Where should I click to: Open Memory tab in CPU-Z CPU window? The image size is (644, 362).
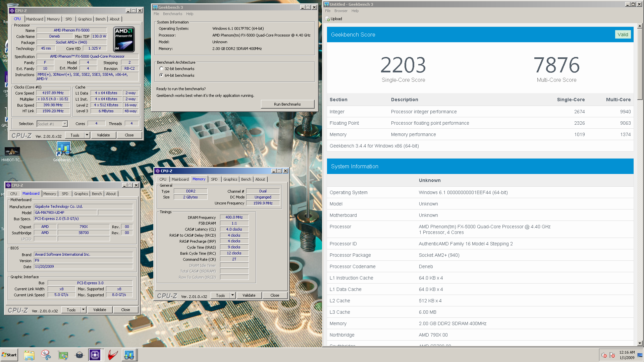pos(53,19)
